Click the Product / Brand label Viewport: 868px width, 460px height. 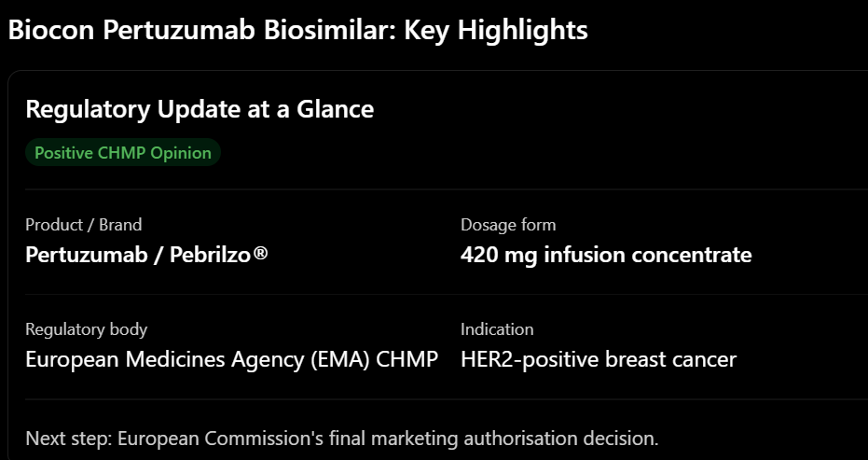(x=84, y=225)
